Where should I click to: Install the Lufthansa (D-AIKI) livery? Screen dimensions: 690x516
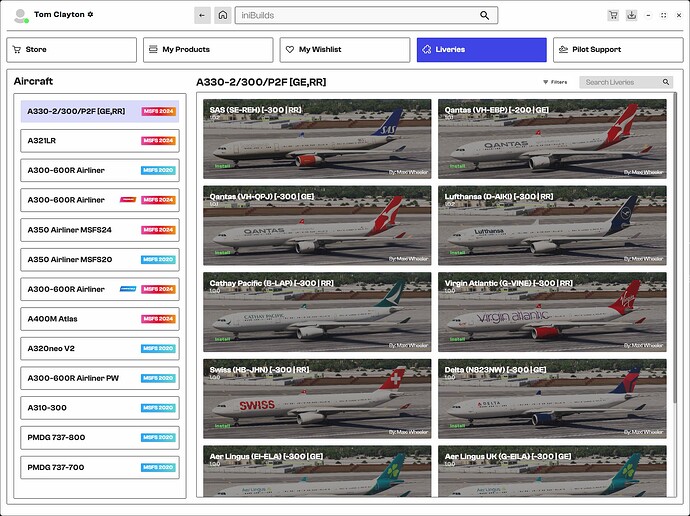456,253
